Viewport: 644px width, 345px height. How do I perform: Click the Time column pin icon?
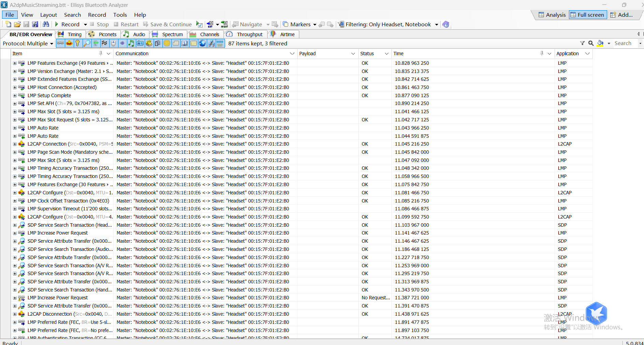(542, 54)
